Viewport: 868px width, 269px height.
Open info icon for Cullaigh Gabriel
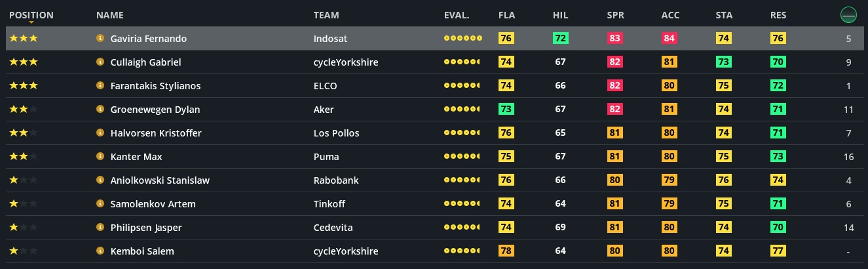tap(100, 62)
